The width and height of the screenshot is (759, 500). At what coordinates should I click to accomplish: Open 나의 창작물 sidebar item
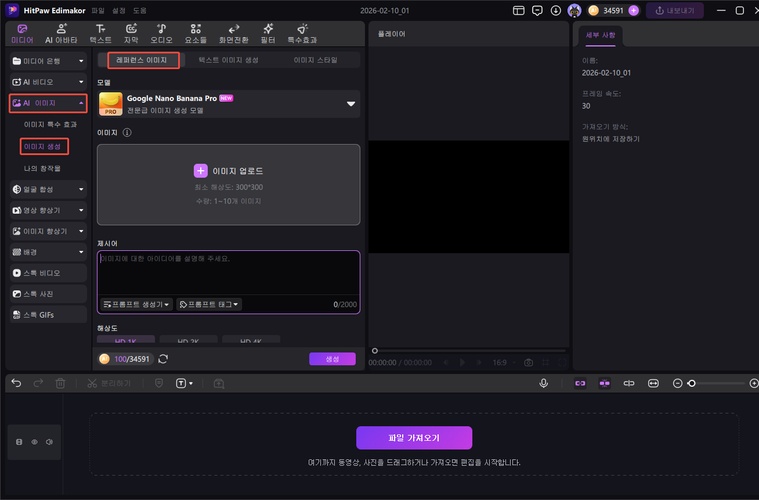(x=42, y=168)
